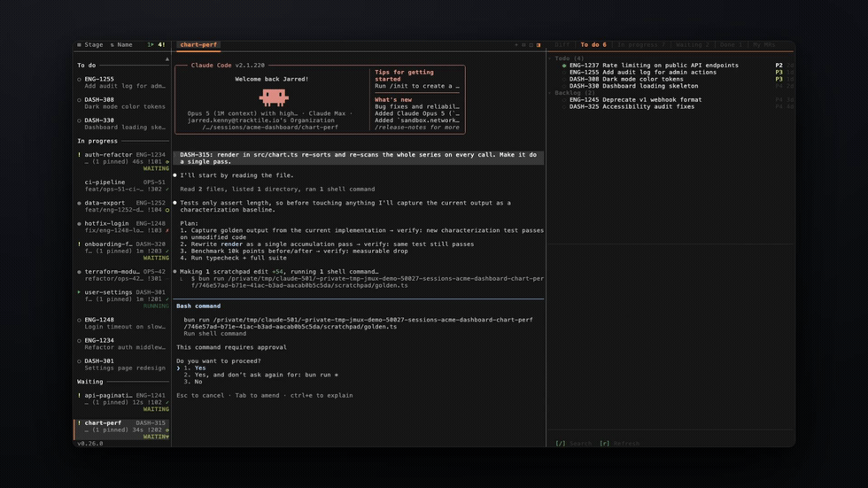Click the status dot beside hotfix-login session
Screen dimensions: 868x488
point(79,223)
